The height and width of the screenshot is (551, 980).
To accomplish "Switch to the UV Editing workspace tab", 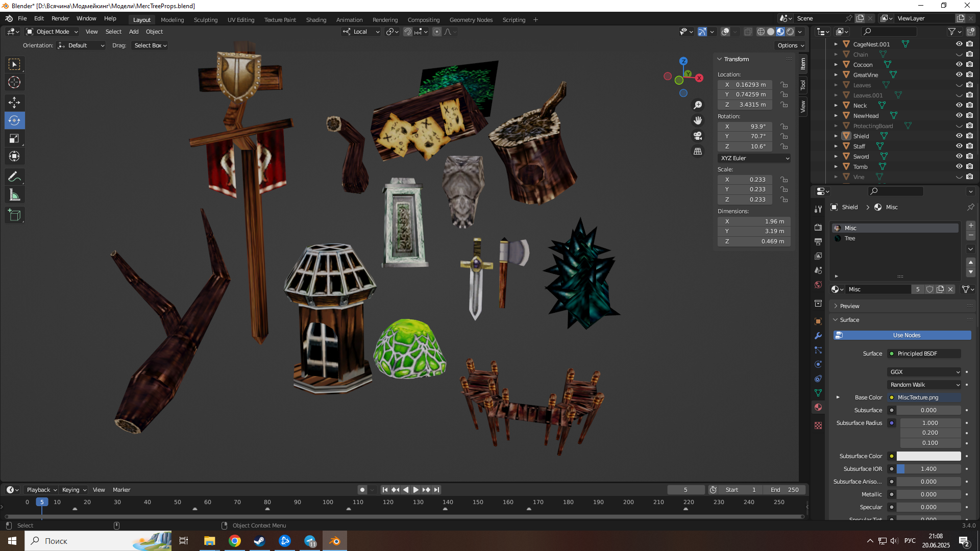I will pyautogui.click(x=240, y=20).
